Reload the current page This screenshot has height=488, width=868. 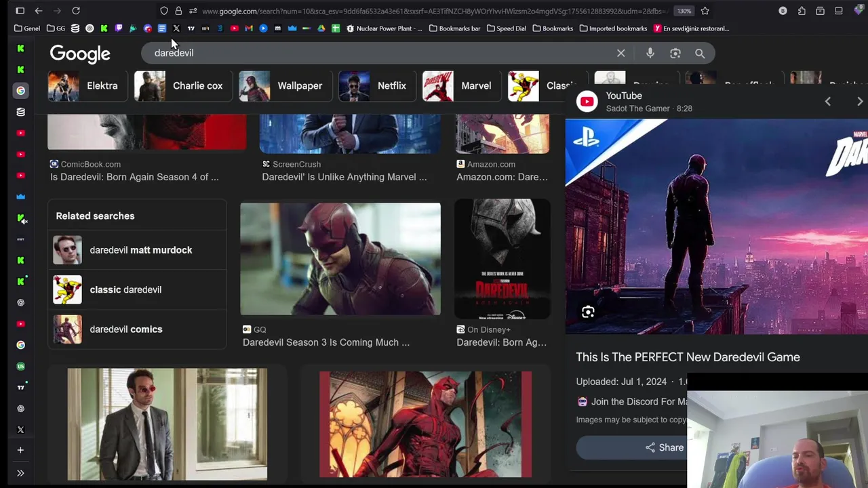click(x=76, y=11)
